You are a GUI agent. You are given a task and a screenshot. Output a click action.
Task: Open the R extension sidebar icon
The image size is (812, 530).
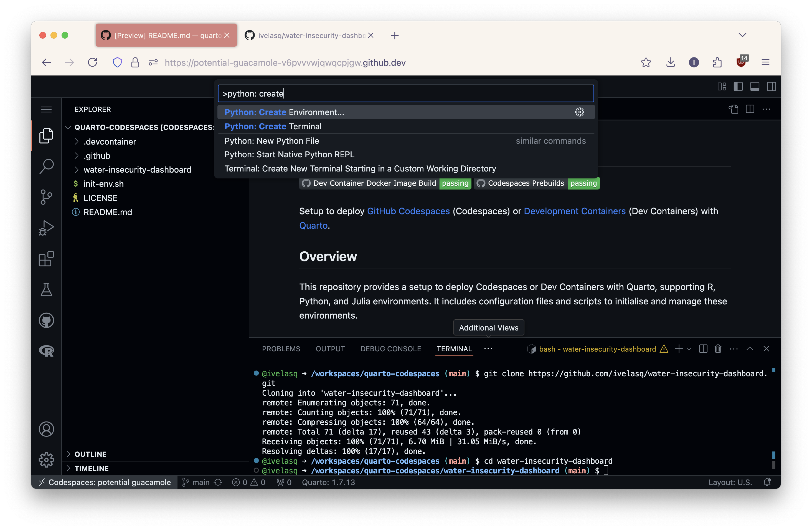46,351
